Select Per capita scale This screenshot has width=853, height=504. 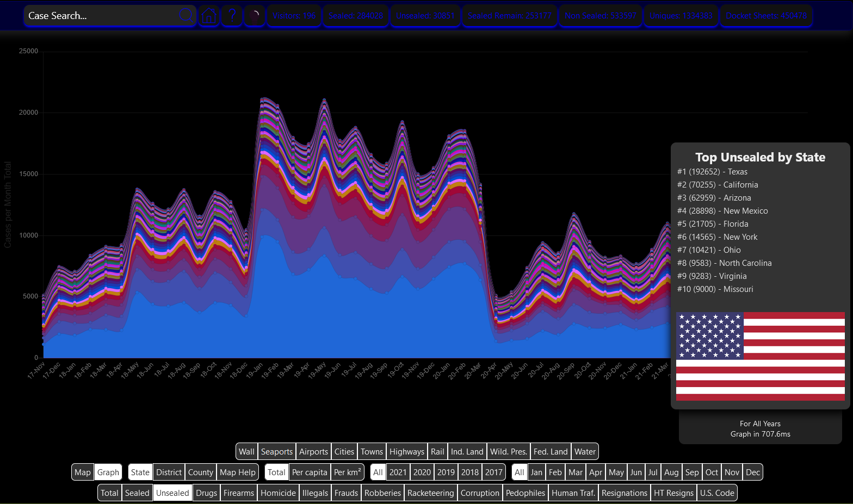(x=310, y=472)
